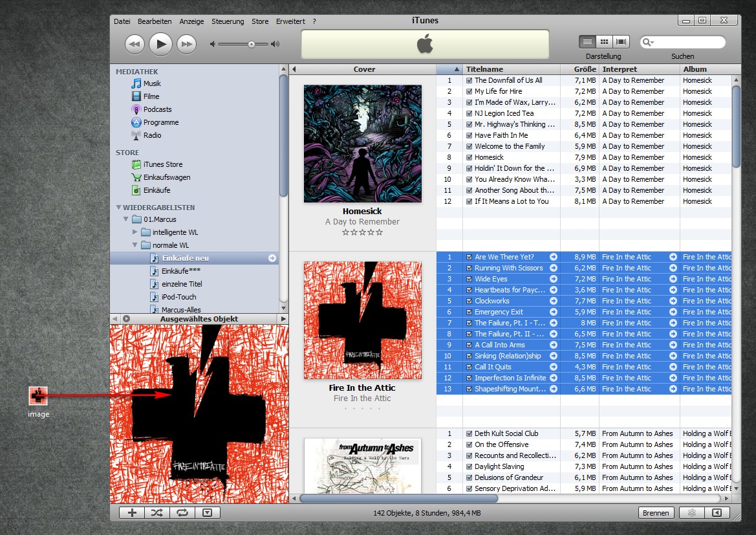The width and height of the screenshot is (756, 535).
Task: Click the Homesick album cover thumbnail
Action: 363,144
